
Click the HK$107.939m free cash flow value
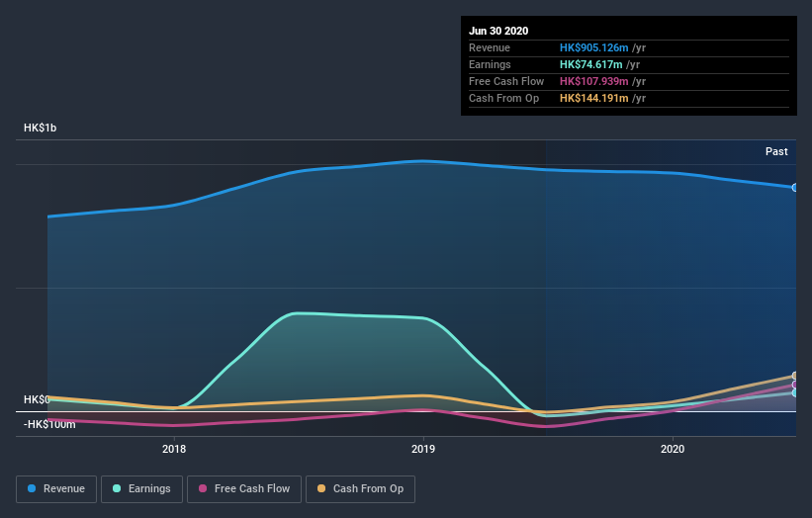594,82
